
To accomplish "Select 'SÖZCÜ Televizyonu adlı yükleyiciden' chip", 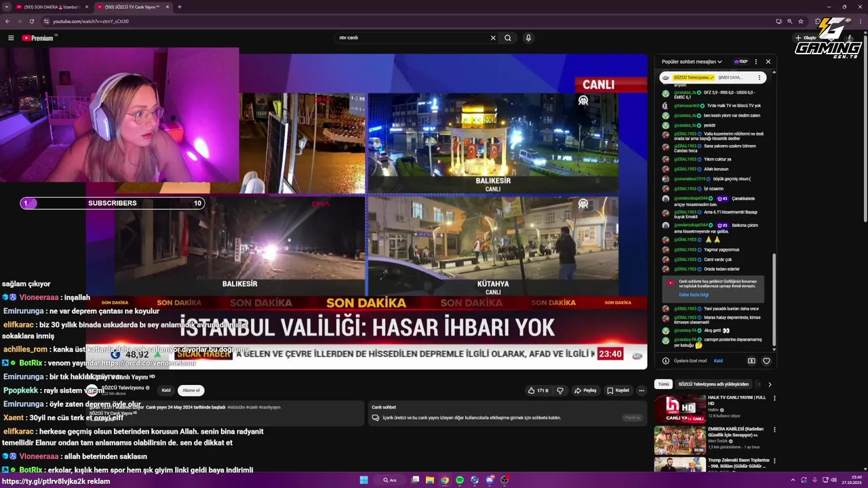I will 712,384.
